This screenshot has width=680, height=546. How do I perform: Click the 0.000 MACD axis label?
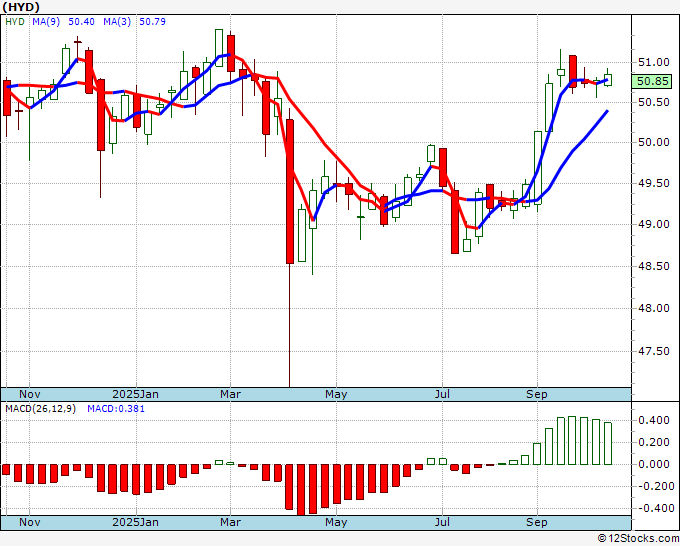click(x=654, y=464)
